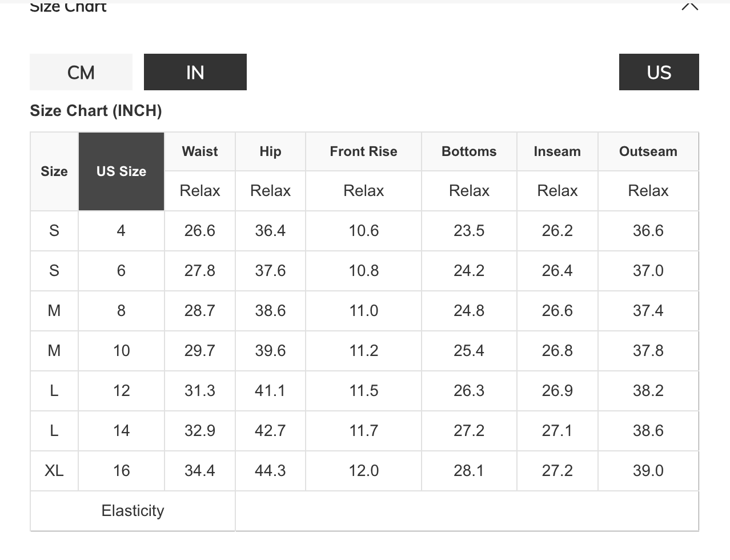
Task: Click the US region button
Action: pyautogui.click(x=659, y=72)
